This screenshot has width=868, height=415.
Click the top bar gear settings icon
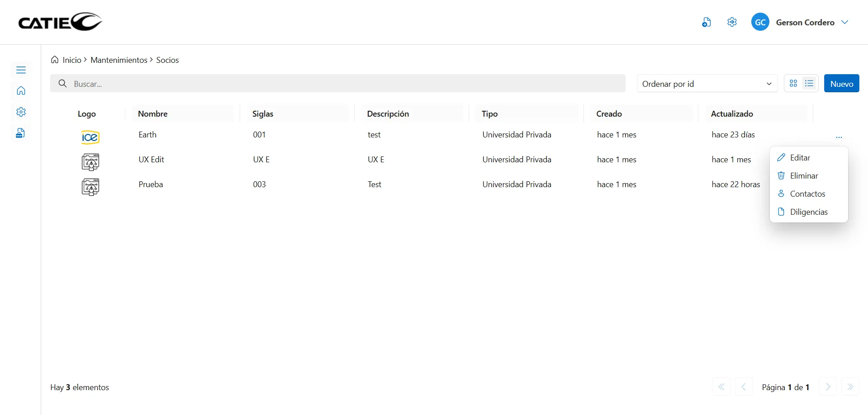pos(732,22)
